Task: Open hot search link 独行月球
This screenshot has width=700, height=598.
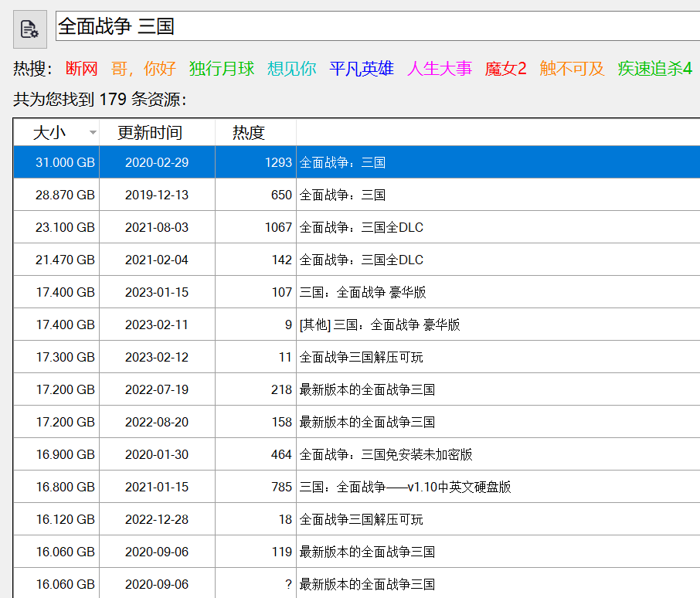Action: click(x=222, y=69)
